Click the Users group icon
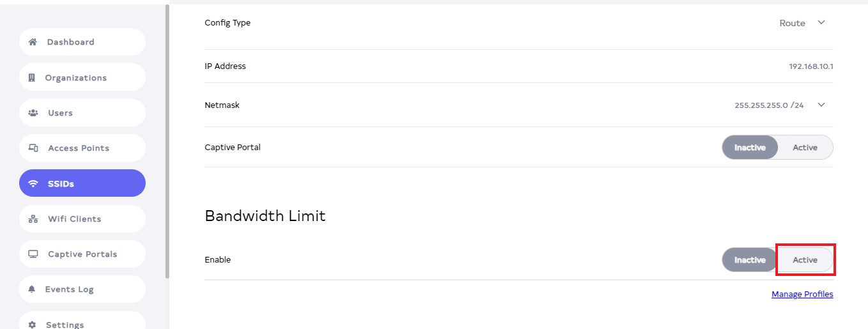This screenshot has width=868, height=329. pos(33,113)
